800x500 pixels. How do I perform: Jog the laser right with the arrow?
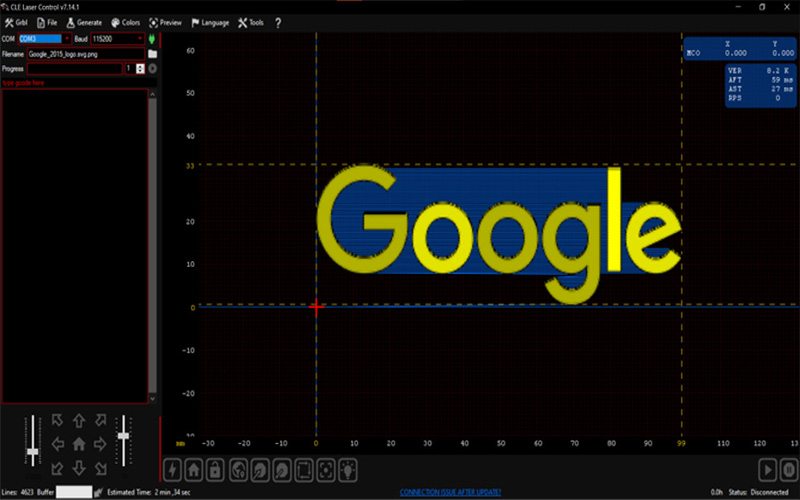click(101, 444)
